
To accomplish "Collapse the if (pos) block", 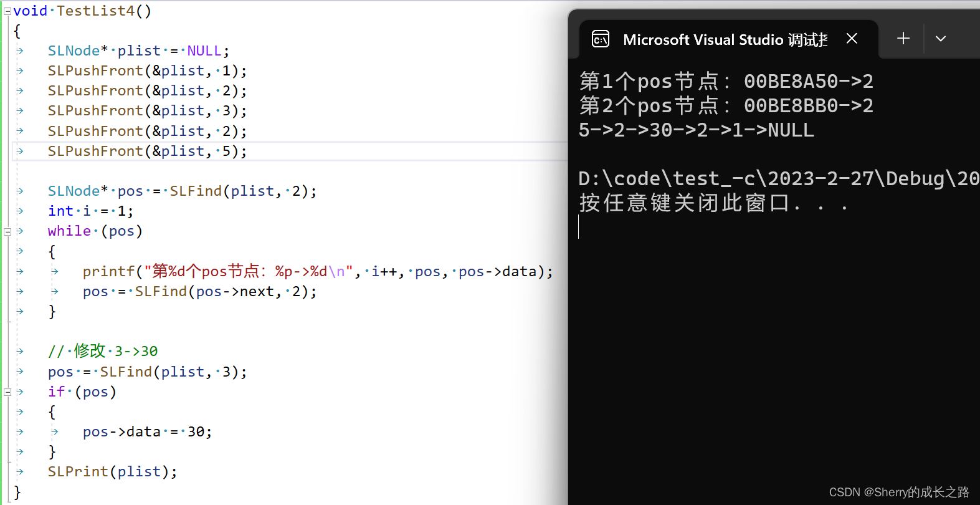I will [x=7, y=392].
